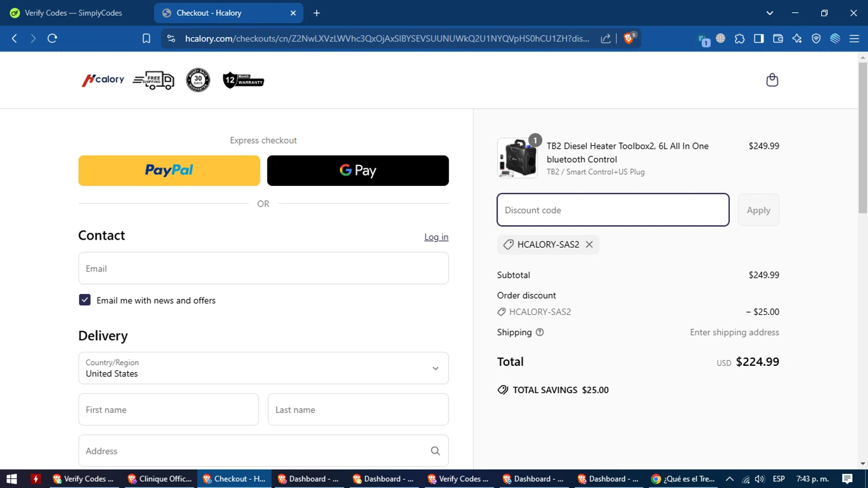
Task: Open ¿Qué es el Tre... Chrome taskbar window
Action: click(x=683, y=479)
